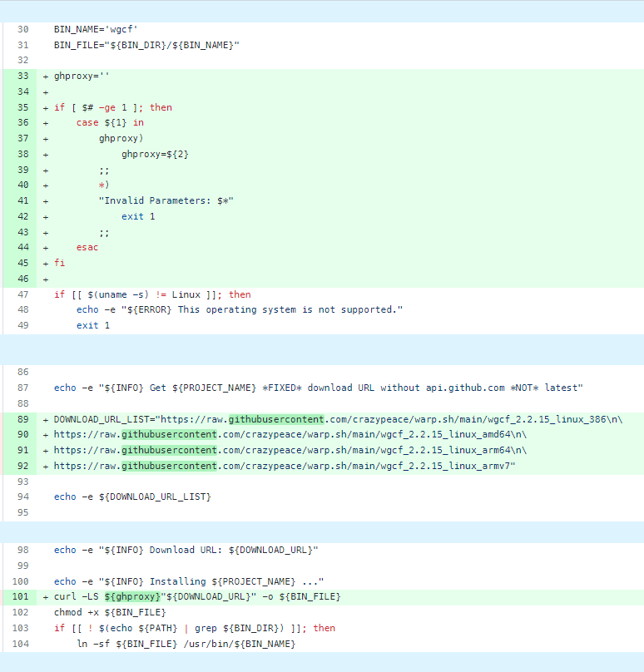Click line number 89
This screenshot has width=644, height=672.
pyautogui.click(x=22, y=419)
